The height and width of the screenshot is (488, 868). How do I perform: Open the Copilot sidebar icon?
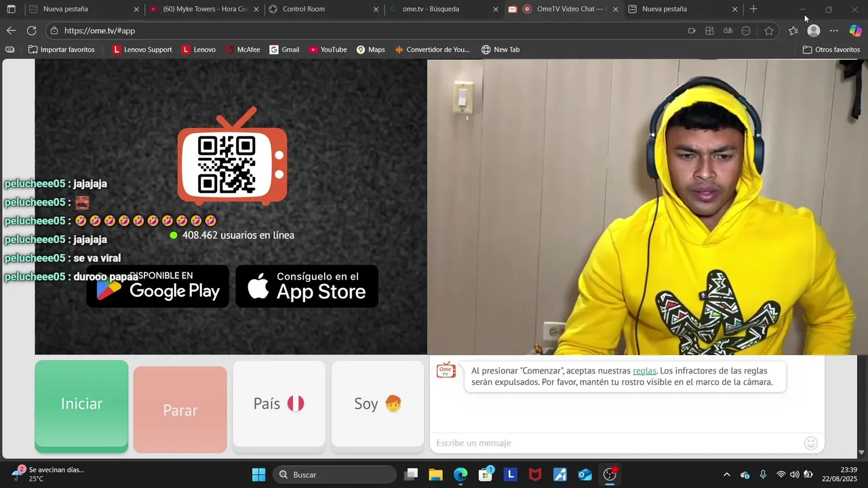tap(856, 30)
